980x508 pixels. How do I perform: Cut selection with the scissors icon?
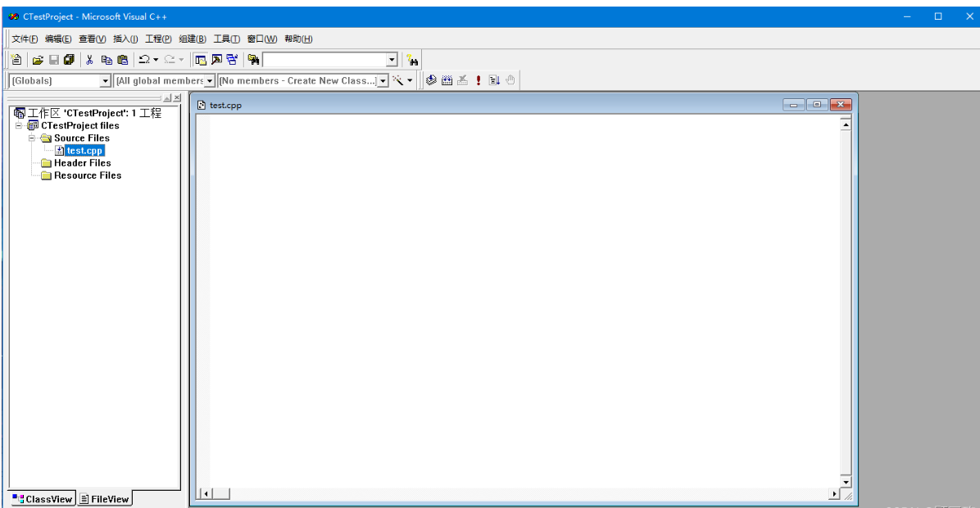89,60
